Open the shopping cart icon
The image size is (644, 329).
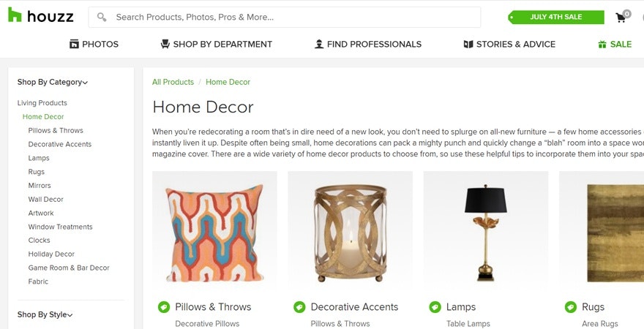tap(621, 17)
